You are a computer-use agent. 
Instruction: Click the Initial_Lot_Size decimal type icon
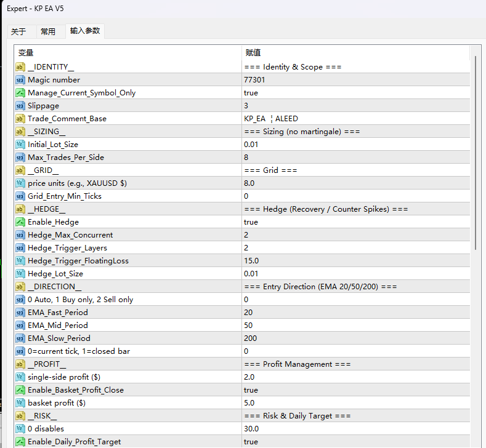20,145
